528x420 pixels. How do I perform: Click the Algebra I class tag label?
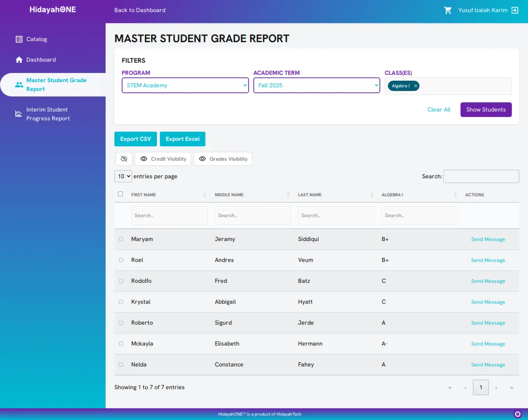point(401,86)
